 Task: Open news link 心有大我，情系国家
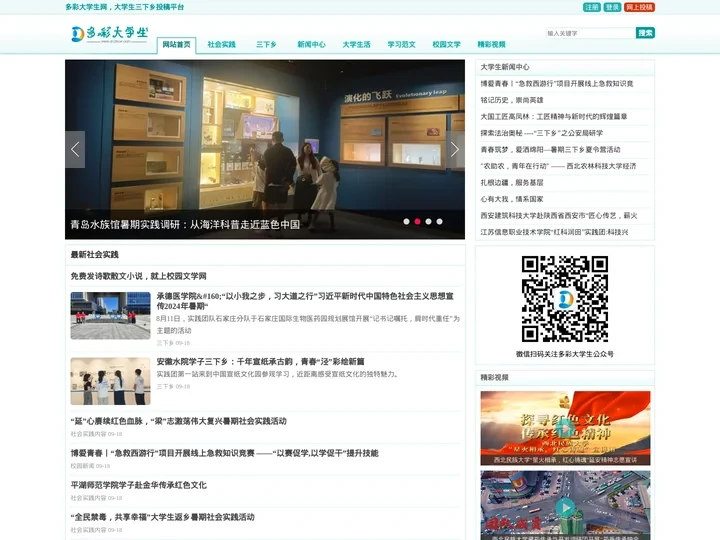[x=512, y=199]
